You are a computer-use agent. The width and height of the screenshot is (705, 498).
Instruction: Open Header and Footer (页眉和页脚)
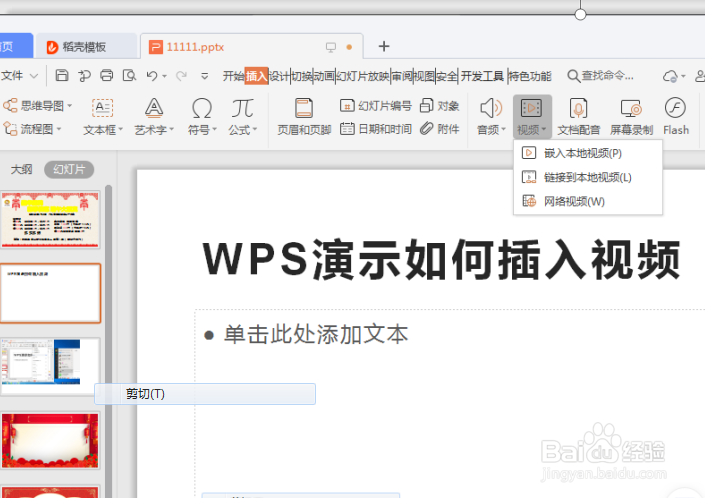304,117
